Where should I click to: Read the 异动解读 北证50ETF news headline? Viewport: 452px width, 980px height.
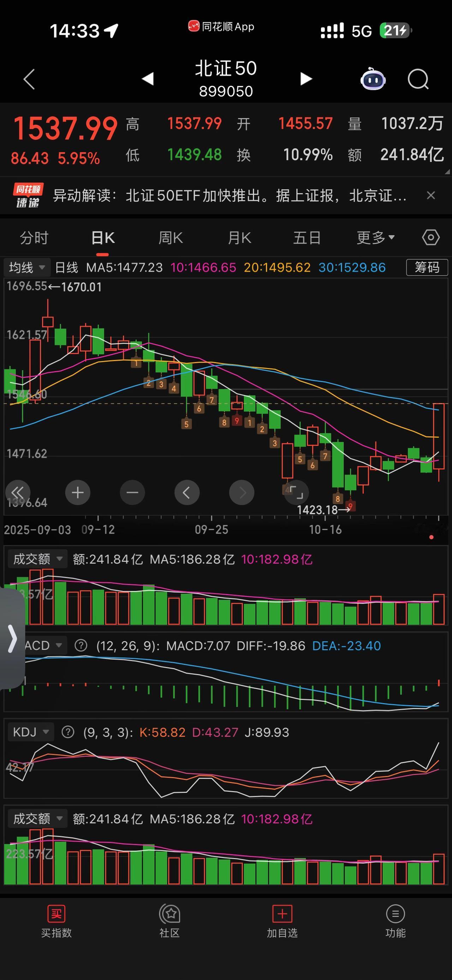pyautogui.click(x=230, y=196)
